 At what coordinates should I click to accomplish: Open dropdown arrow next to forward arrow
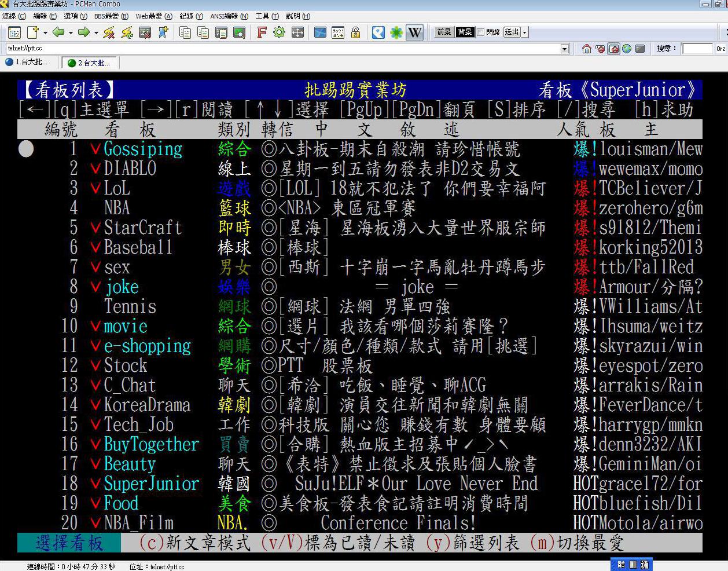point(96,32)
